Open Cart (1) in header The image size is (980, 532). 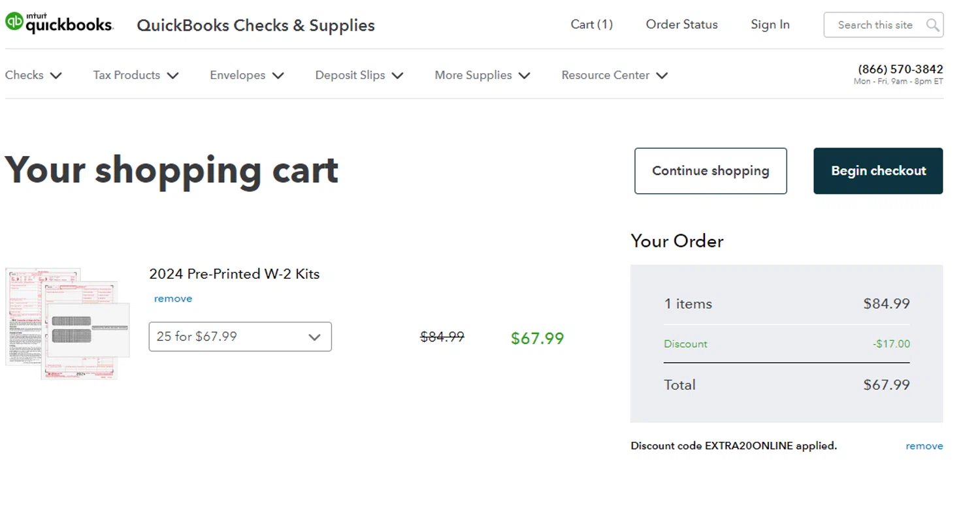(591, 25)
